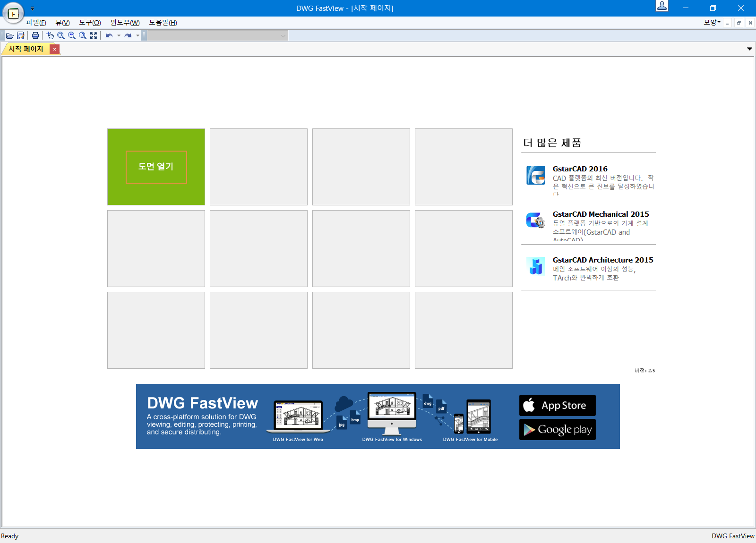This screenshot has height=543, width=756.
Task: Open the 뷰(V) menu
Action: [x=62, y=23]
